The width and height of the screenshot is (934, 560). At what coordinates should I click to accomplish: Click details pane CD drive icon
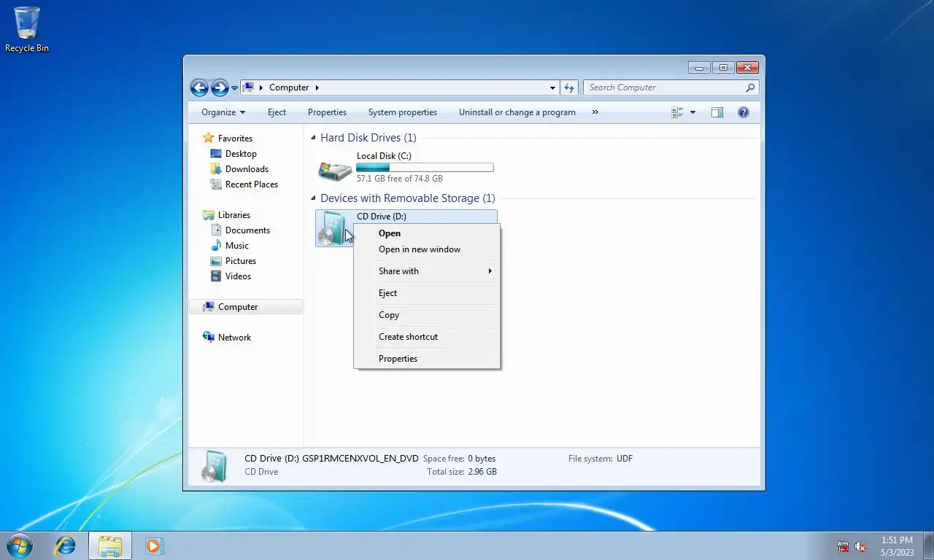[215, 466]
